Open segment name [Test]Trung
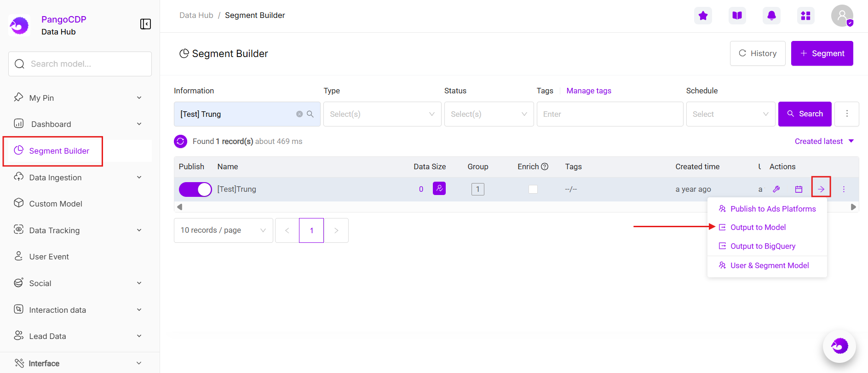The image size is (868, 373). click(237, 189)
